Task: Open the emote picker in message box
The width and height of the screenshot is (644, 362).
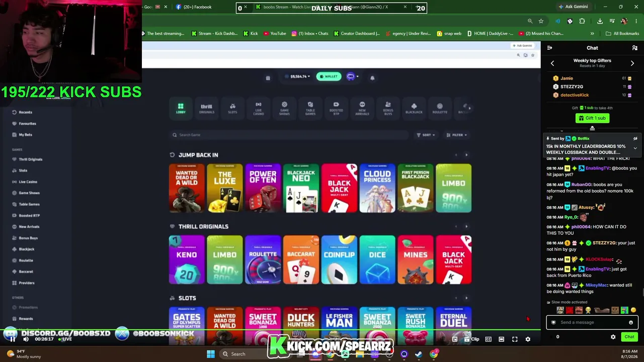Action: click(631, 322)
